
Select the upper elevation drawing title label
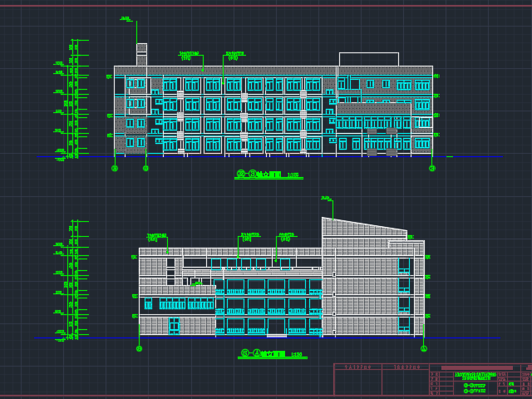[266, 175]
